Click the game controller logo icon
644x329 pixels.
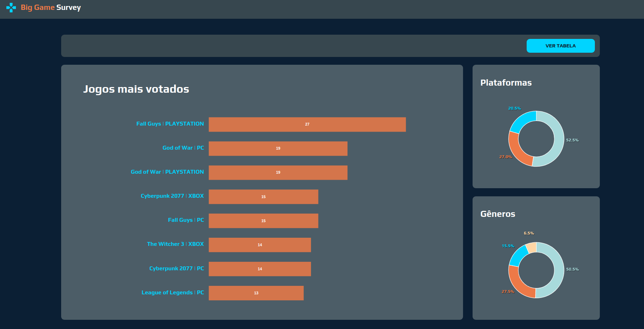[x=11, y=7]
